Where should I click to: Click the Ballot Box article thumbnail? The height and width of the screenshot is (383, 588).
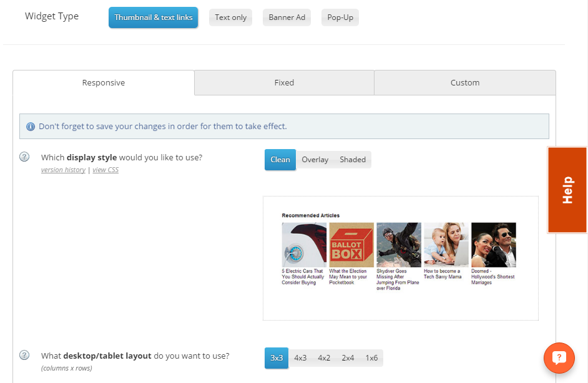click(x=351, y=245)
